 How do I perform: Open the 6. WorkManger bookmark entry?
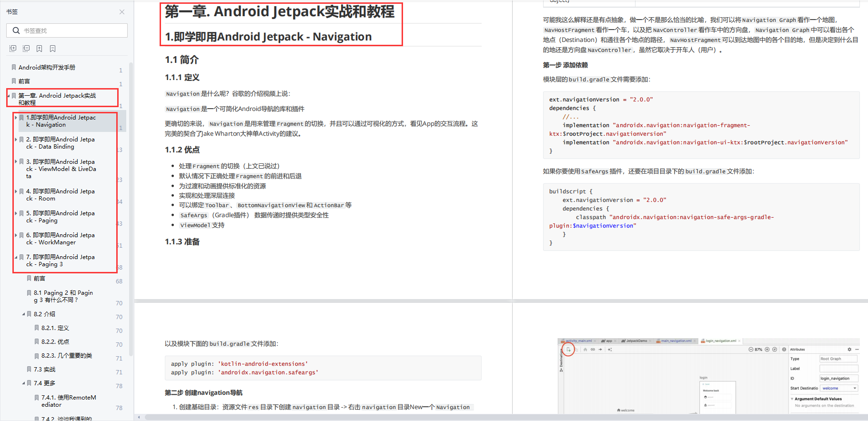tap(61, 239)
